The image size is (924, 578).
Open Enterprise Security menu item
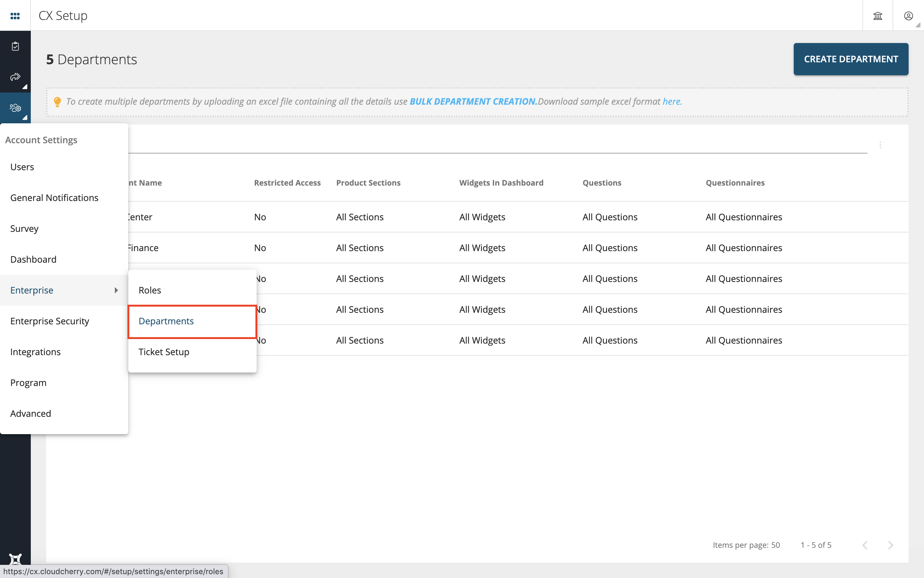(x=64, y=321)
